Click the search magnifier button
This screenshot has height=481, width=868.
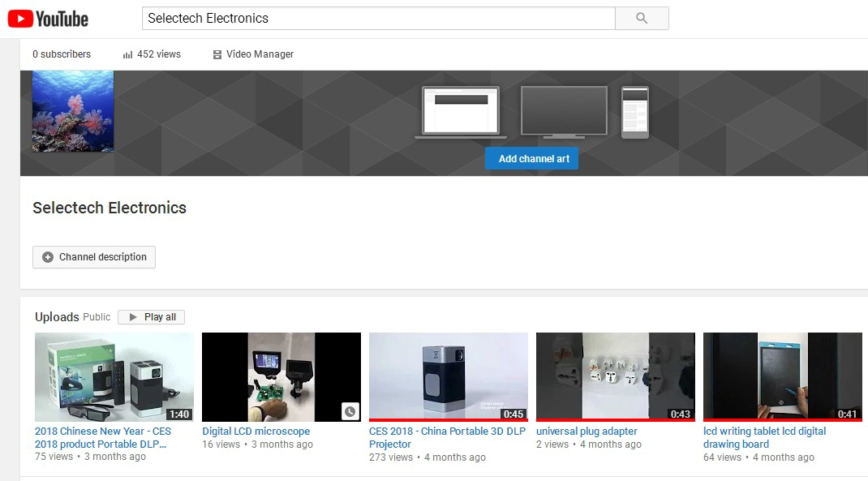[642, 19]
